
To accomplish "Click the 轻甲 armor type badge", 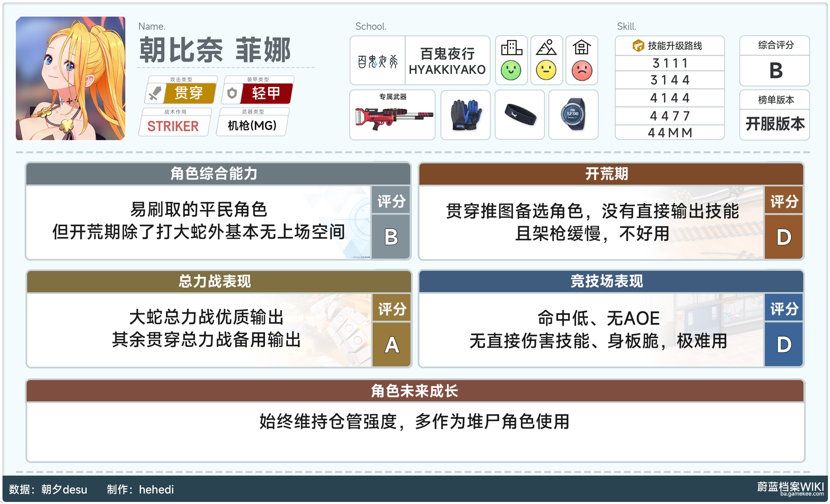I will (x=266, y=93).
